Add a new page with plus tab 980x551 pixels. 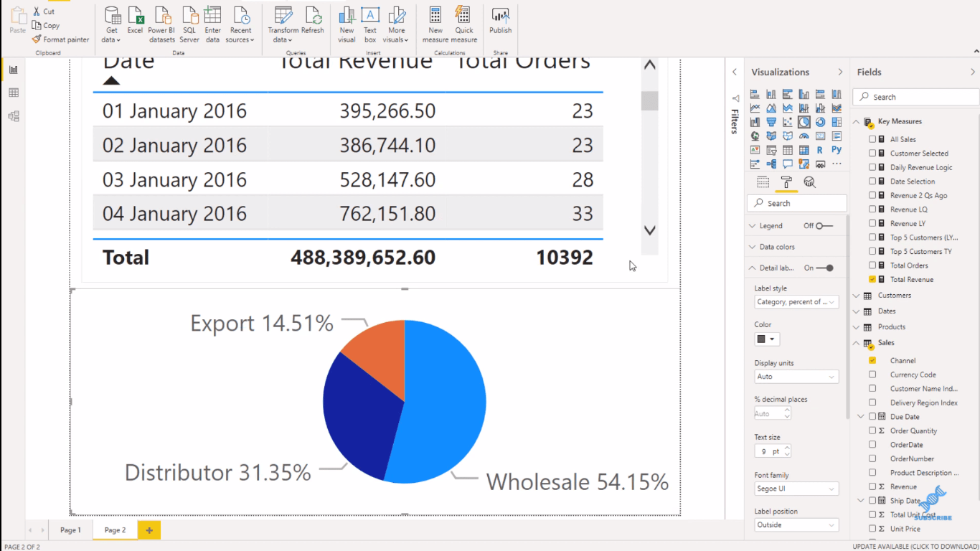click(149, 530)
